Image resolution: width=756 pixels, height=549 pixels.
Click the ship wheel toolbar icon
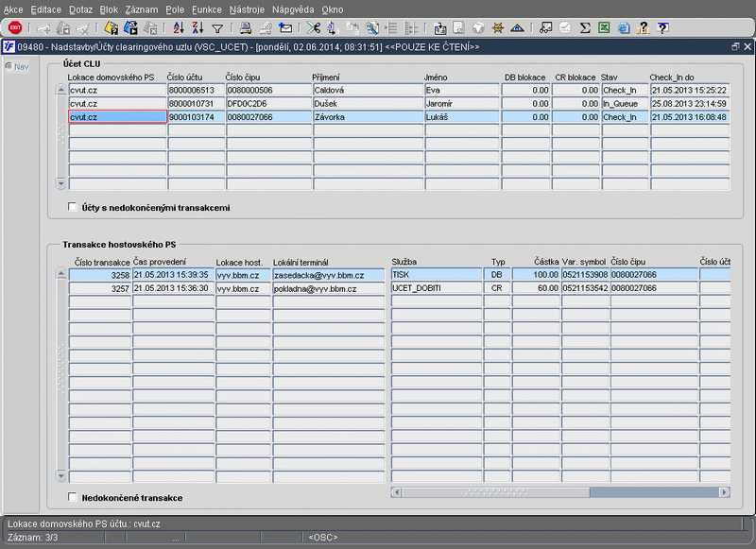point(498,28)
